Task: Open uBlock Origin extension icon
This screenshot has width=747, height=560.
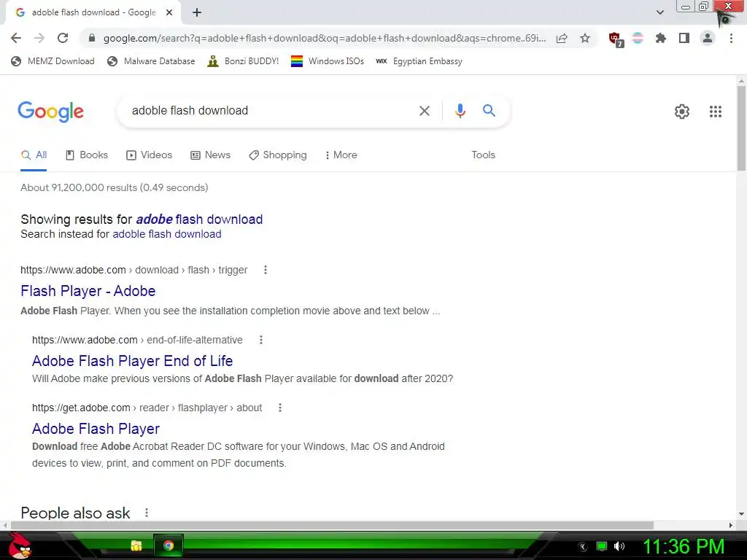Action: coord(616,39)
